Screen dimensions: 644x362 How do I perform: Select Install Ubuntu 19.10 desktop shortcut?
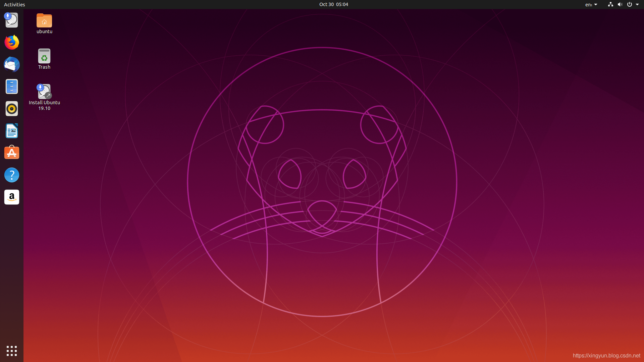(x=44, y=92)
